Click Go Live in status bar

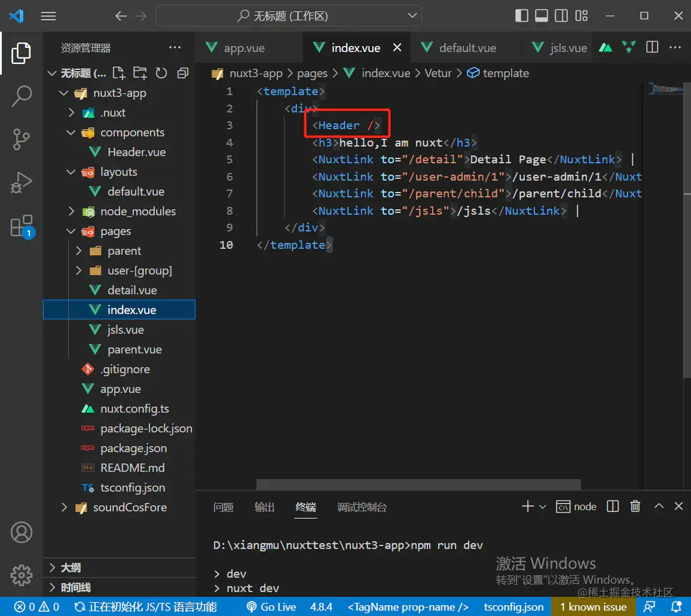click(x=271, y=607)
